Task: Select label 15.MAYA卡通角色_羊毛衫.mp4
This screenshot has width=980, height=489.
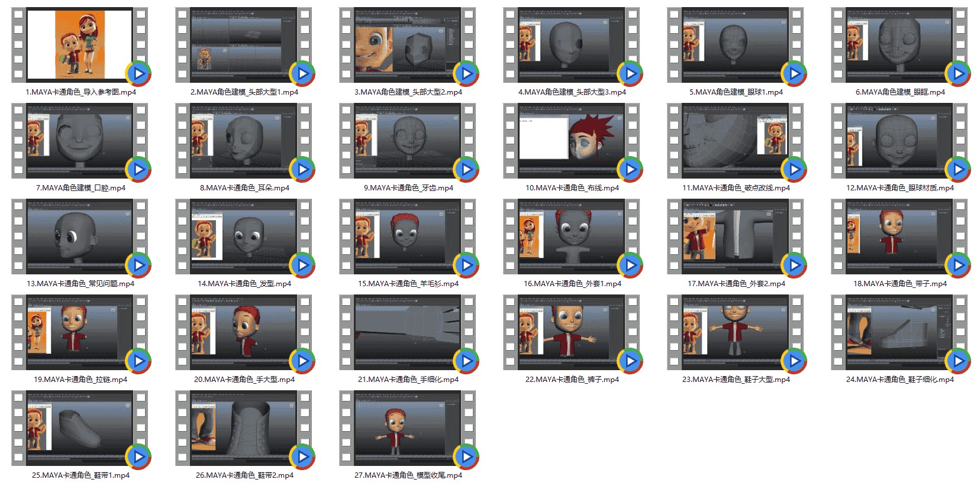Action: pos(408,284)
